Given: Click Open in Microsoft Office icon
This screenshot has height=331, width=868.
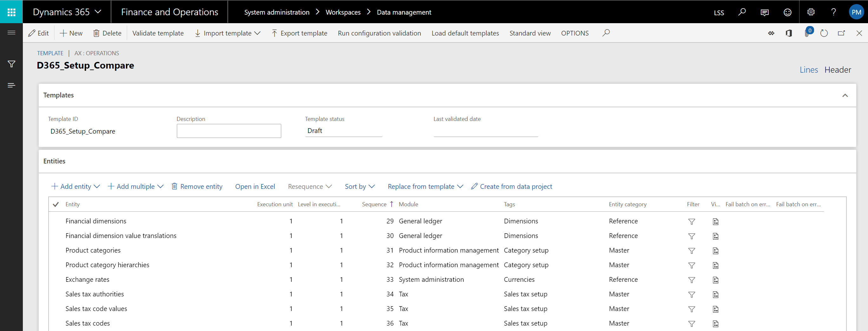Looking at the screenshot, I should click(789, 33).
